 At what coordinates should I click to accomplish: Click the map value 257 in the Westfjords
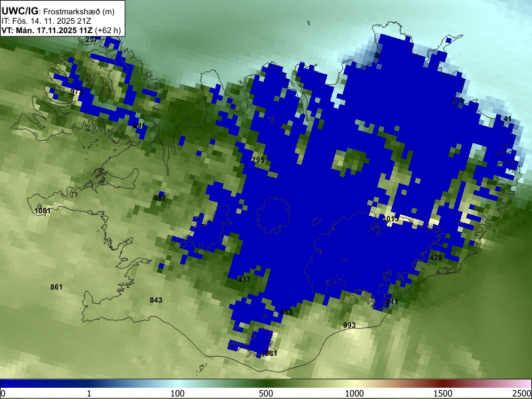click(x=91, y=39)
